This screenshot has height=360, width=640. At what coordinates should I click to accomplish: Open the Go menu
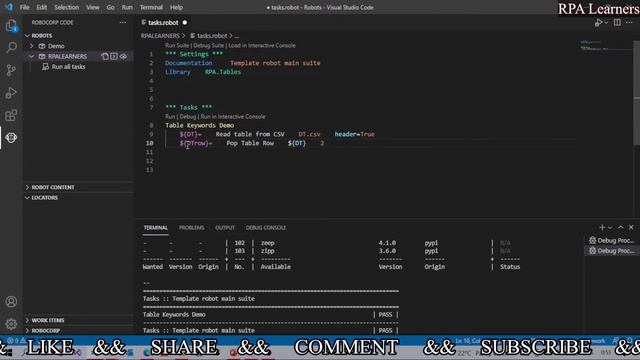pyautogui.click(x=111, y=7)
